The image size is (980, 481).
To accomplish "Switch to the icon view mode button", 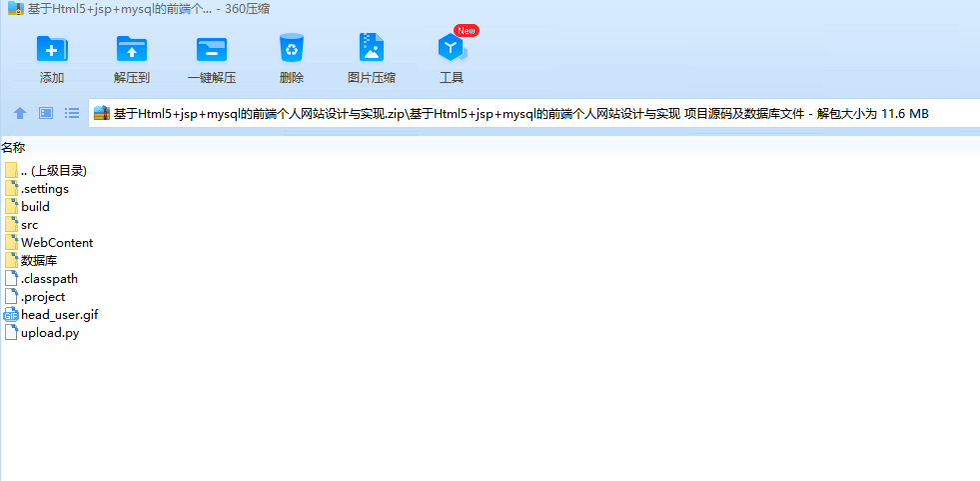I will pos(46,113).
